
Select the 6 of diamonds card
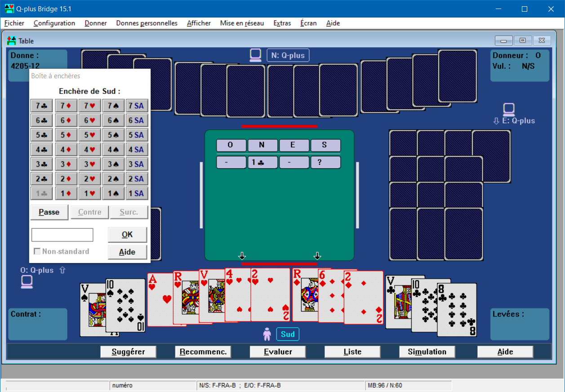pos(331,296)
